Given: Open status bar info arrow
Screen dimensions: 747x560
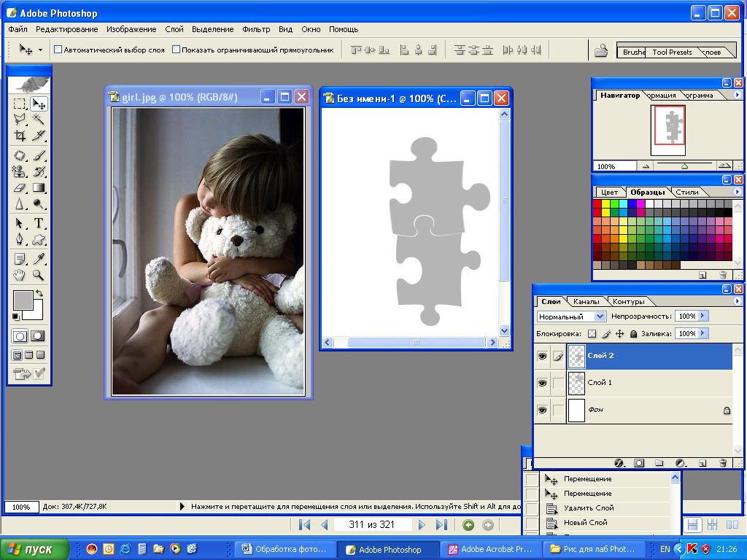Looking at the screenshot, I should tap(182, 507).
